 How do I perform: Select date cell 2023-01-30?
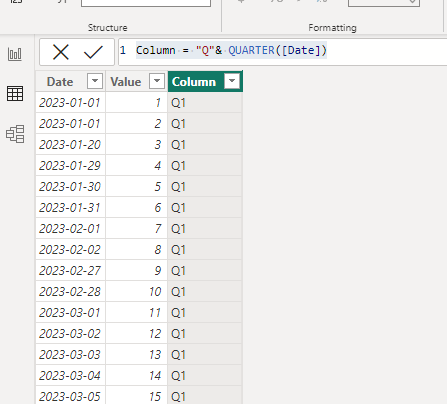70,187
